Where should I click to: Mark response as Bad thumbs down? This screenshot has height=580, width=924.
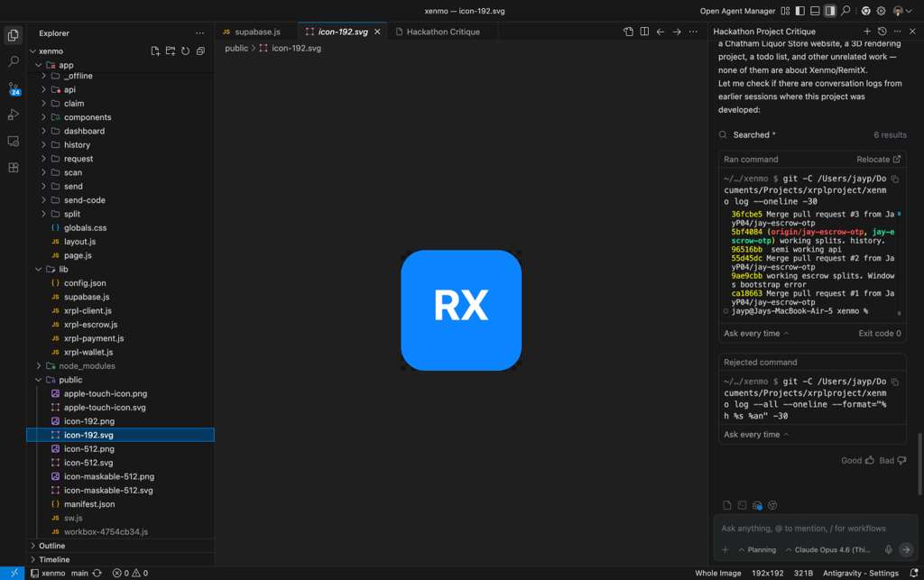892,460
